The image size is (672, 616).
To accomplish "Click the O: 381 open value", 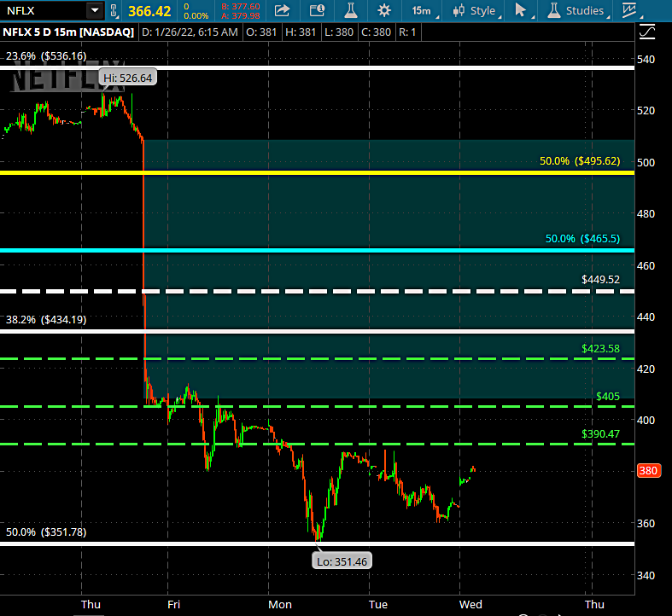I will pyautogui.click(x=261, y=32).
